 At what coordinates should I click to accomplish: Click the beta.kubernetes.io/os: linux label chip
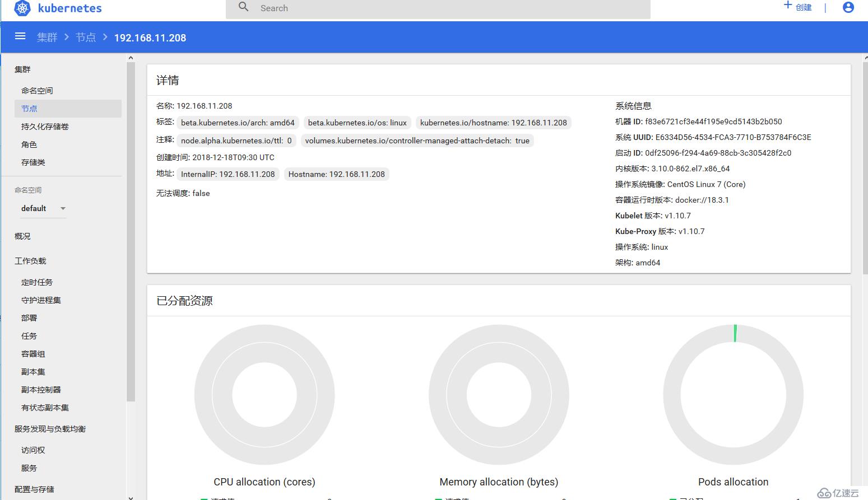tap(358, 123)
